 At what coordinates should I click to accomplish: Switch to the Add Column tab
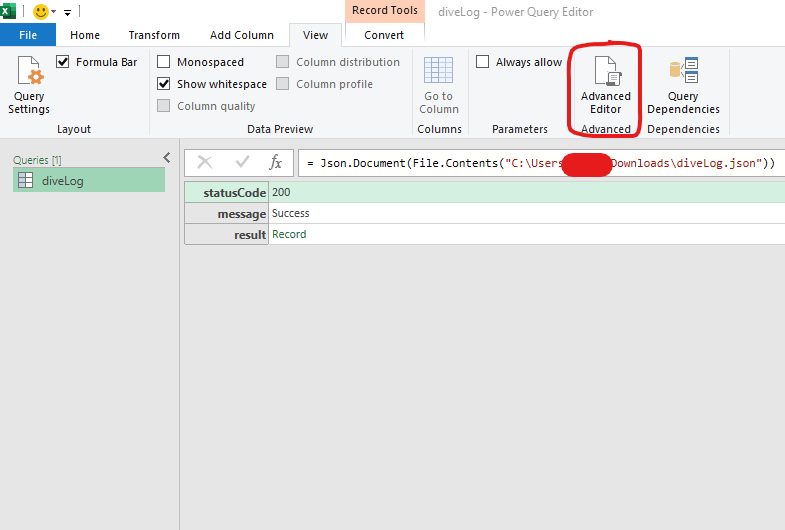pyautogui.click(x=242, y=35)
